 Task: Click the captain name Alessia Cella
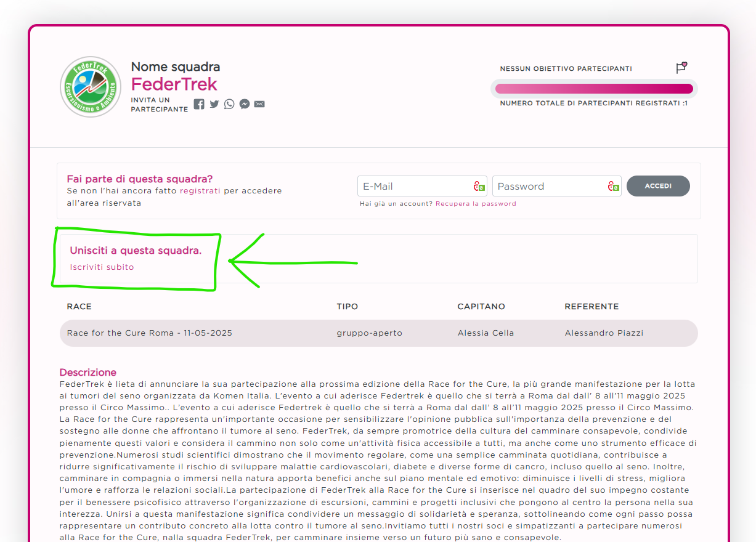click(486, 333)
